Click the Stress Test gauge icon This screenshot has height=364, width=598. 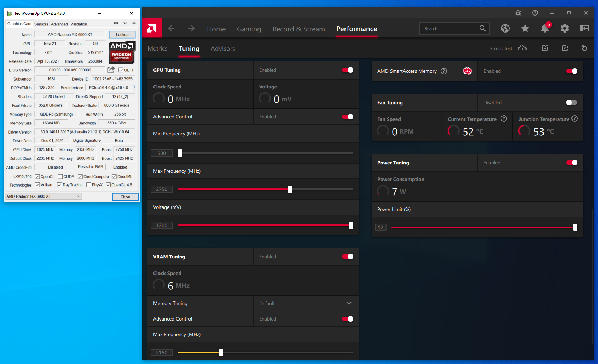pos(522,48)
